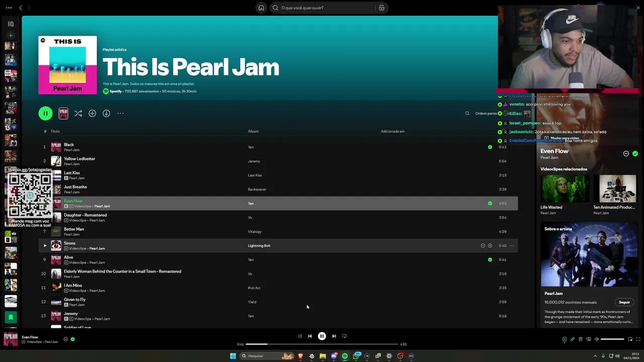This screenshot has height=362, width=644.
Task: Open the miniplayer icon
Action: [x=630, y=339]
